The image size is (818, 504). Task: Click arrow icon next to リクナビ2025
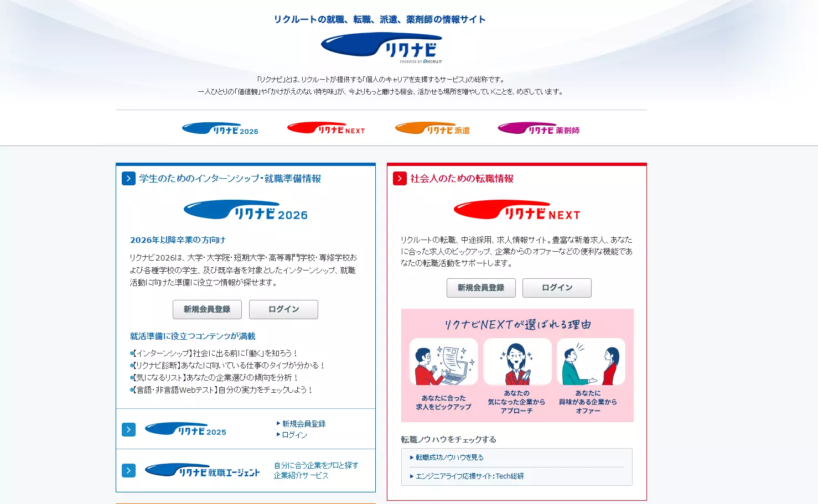[128, 430]
